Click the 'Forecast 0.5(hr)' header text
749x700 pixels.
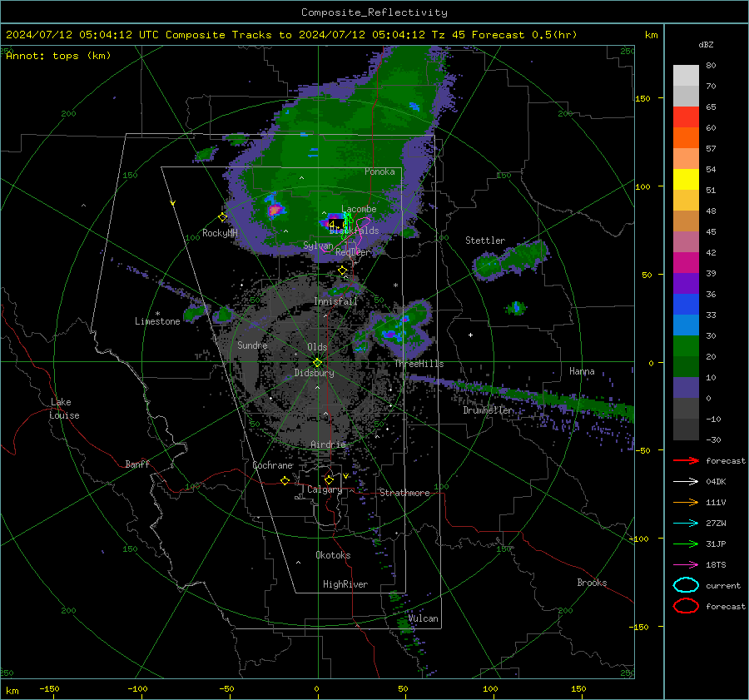(x=524, y=35)
